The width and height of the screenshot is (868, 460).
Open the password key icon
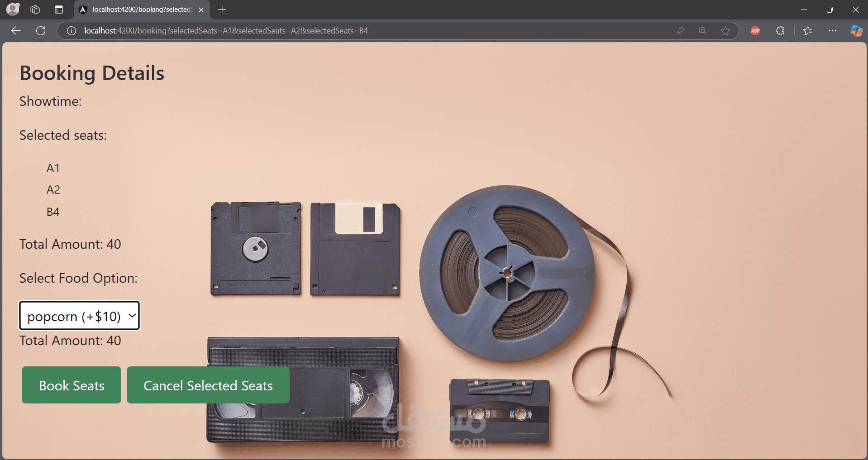coord(680,31)
